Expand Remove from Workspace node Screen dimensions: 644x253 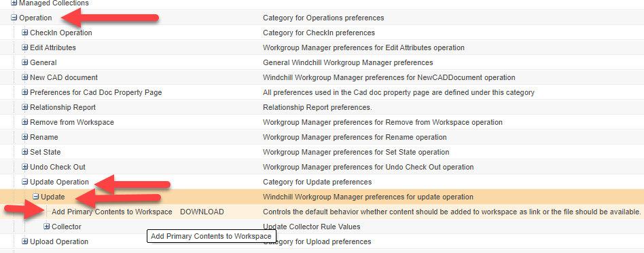click(x=25, y=122)
